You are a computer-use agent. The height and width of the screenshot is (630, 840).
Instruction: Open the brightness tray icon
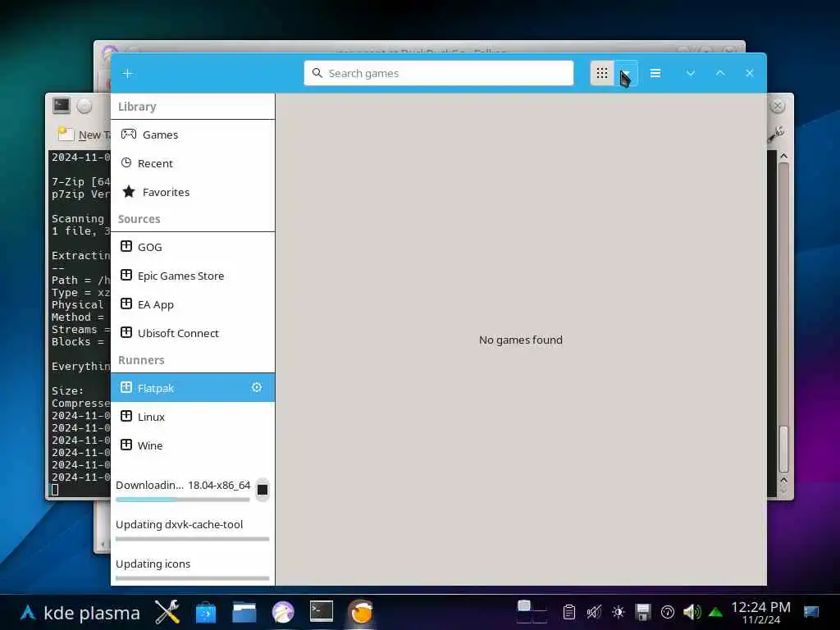click(x=619, y=612)
